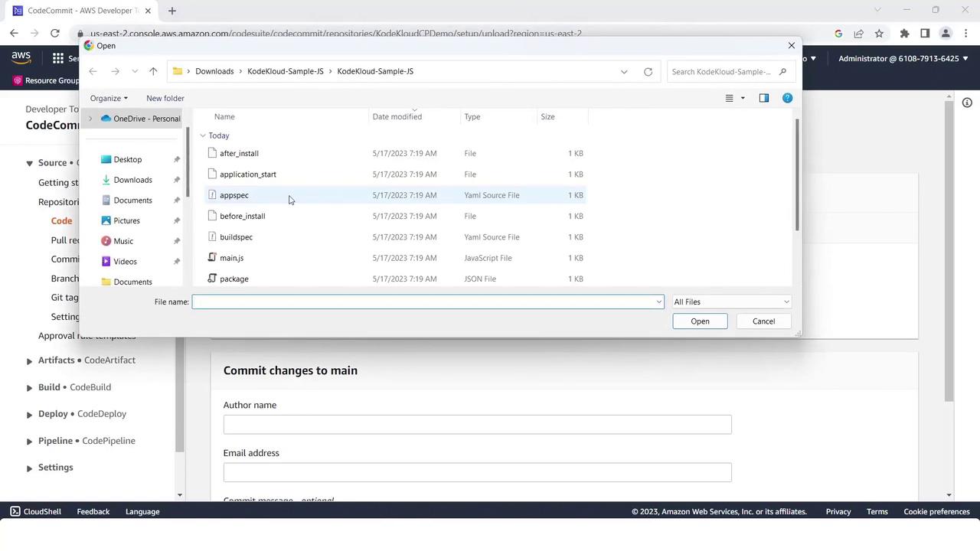Open Pictures in navigation pane
This screenshot has height=551, width=980.
point(126,220)
